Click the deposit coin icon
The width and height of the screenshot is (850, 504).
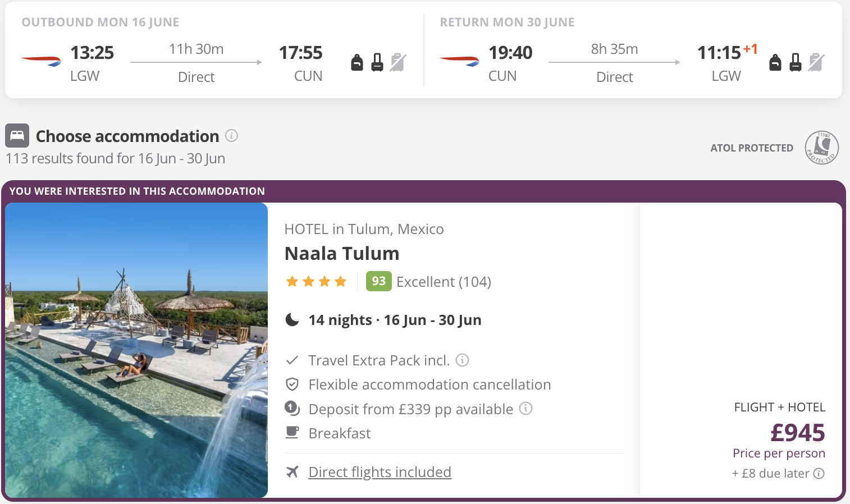(292, 408)
